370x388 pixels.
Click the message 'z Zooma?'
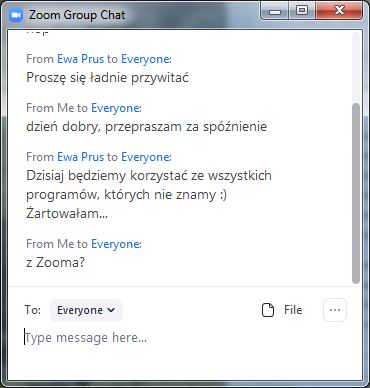(55, 263)
